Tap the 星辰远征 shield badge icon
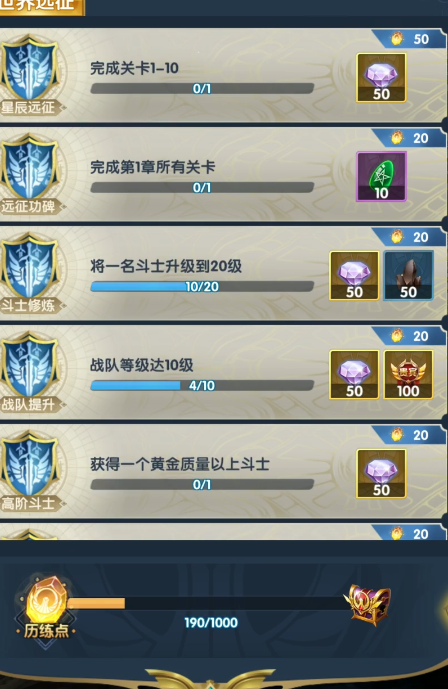Viewport: 448px width, 689px height. point(30,69)
